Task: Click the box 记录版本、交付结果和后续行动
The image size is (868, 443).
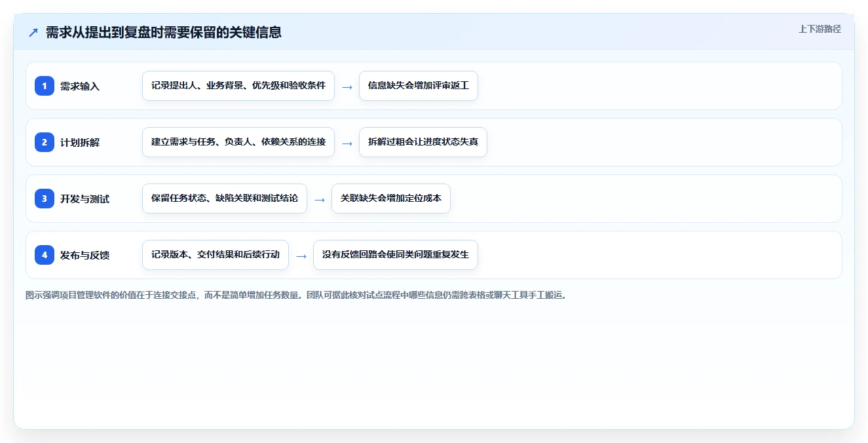Action: point(216,255)
